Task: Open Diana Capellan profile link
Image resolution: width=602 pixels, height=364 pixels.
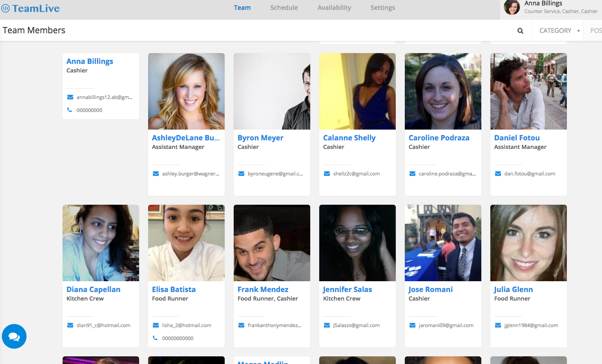Action: (93, 289)
